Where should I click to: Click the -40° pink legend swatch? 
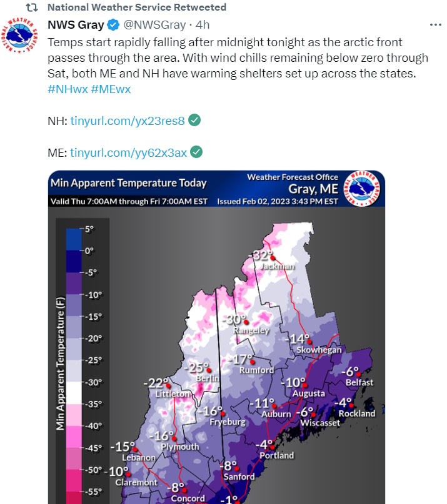point(74,437)
